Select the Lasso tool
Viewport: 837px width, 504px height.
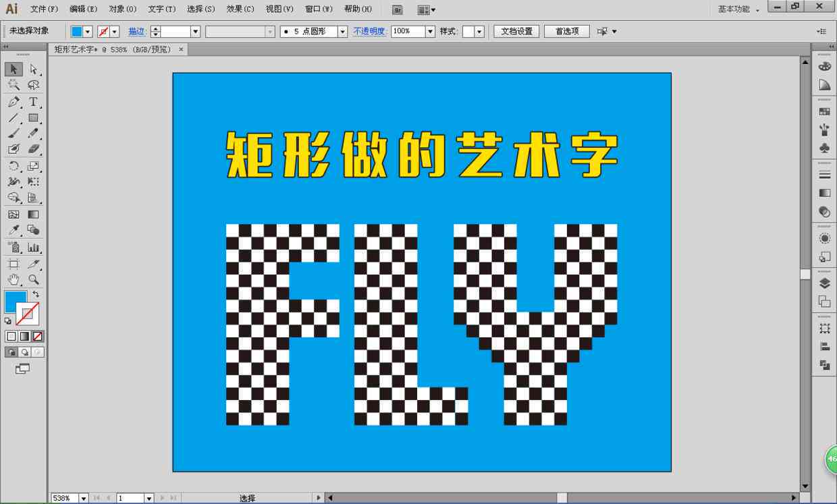[33, 85]
